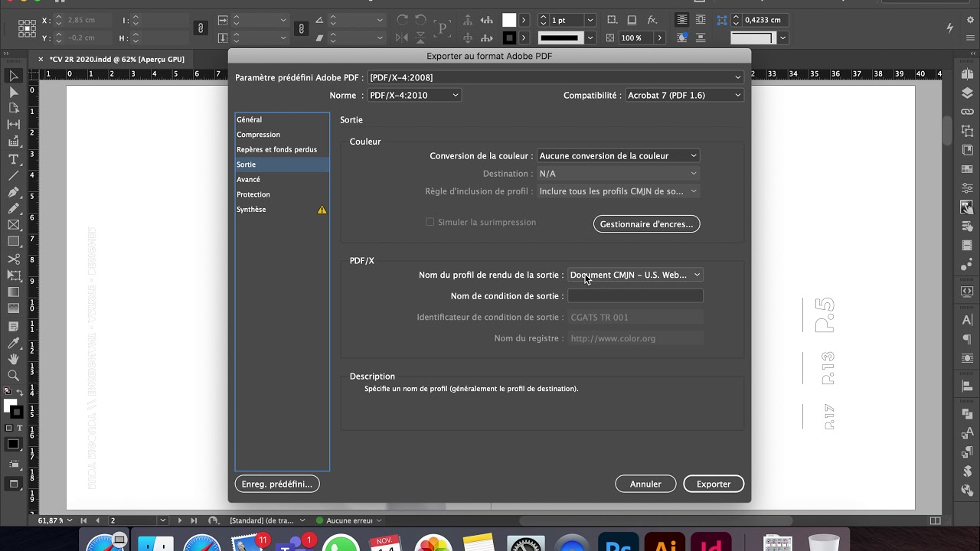This screenshot has width=980, height=551.
Task: Switch to CV 2R 2020.indd document tab
Action: click(116, 59)
